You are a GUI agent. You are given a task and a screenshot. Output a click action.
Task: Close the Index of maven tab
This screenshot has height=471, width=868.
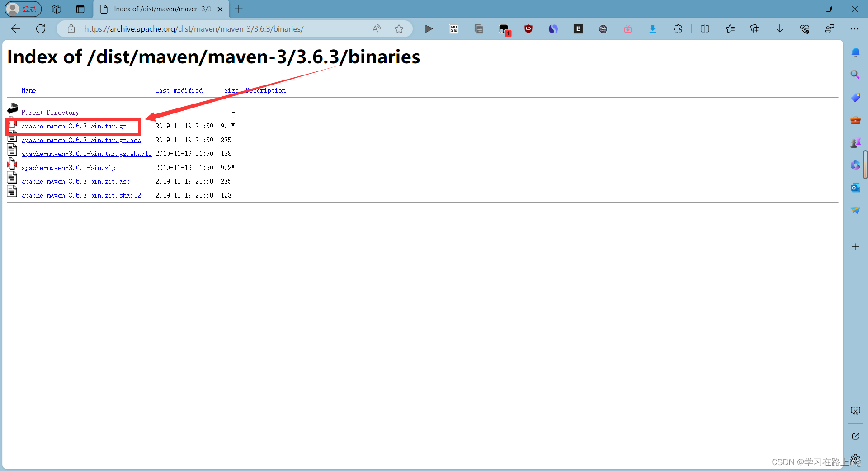click(x=220, y=9)
